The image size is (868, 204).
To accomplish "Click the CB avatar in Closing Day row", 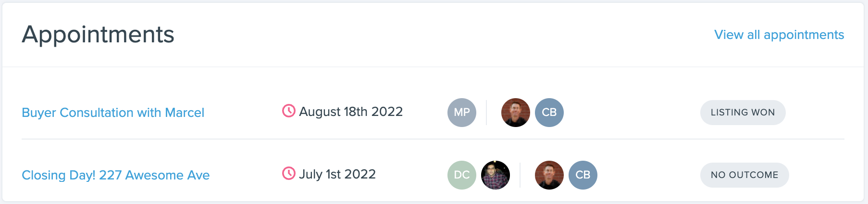I will coord(583,175).
